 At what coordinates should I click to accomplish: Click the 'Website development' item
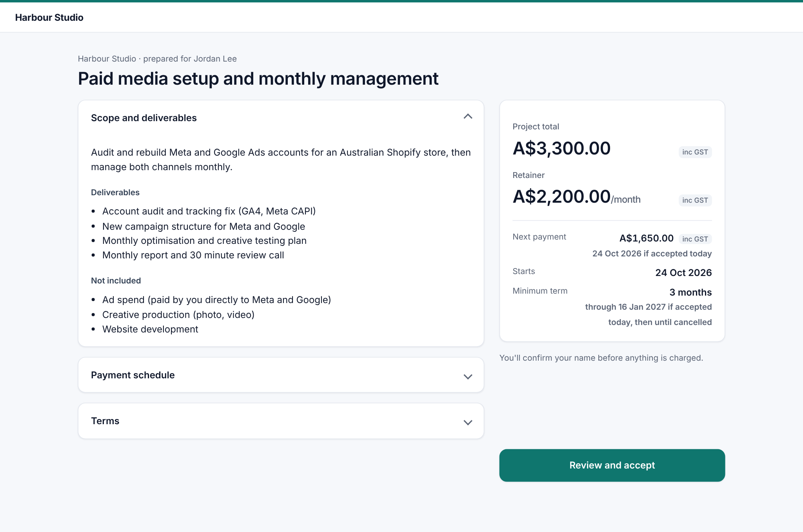coord(150,329)
